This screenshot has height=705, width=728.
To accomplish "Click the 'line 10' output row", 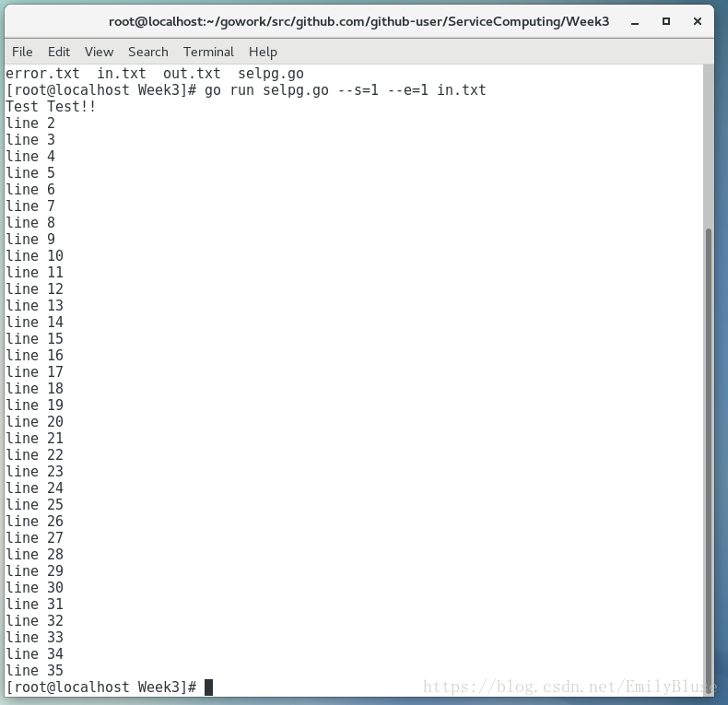I will (x=35, y=255).
